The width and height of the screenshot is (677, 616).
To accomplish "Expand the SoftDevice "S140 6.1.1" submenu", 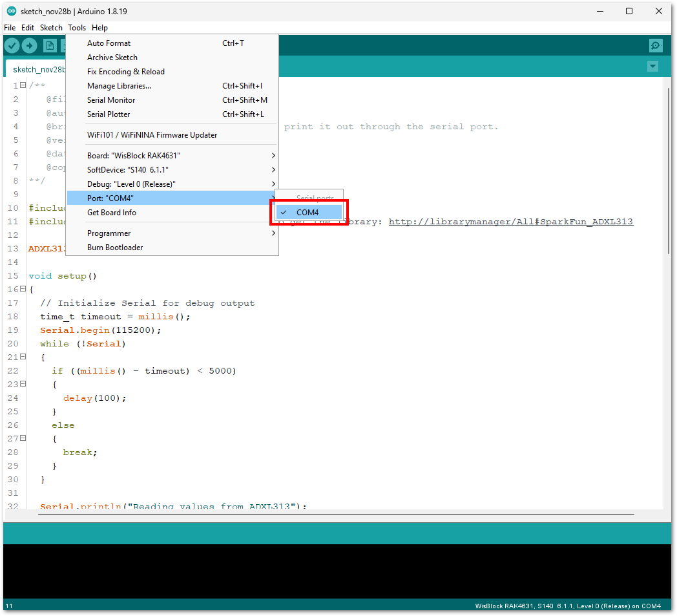I will [x=172, y=170].
